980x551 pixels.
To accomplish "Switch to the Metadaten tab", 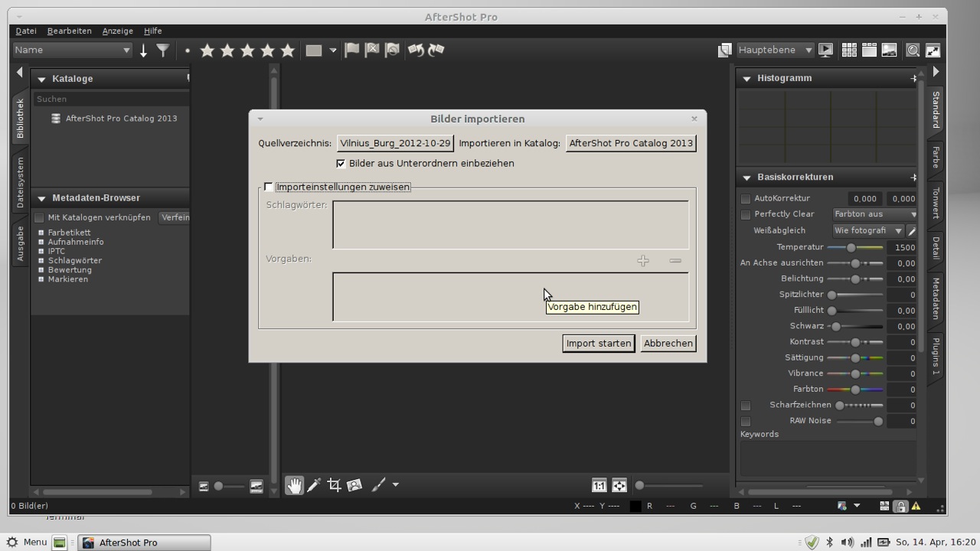I will click(936, 298).
